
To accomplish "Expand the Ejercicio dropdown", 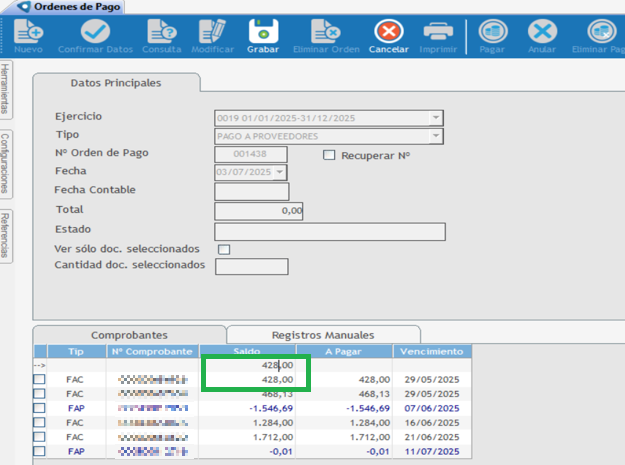I will (x=436, y=118).
